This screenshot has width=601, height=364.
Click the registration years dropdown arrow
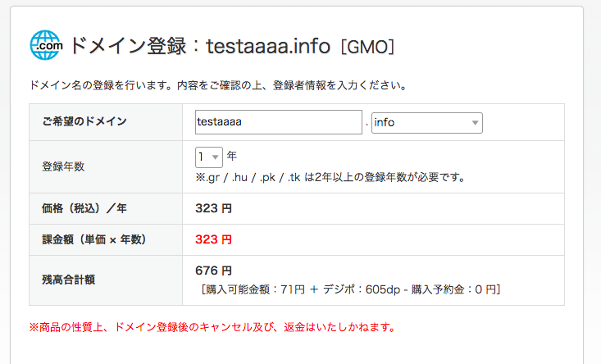coord(216,157)
